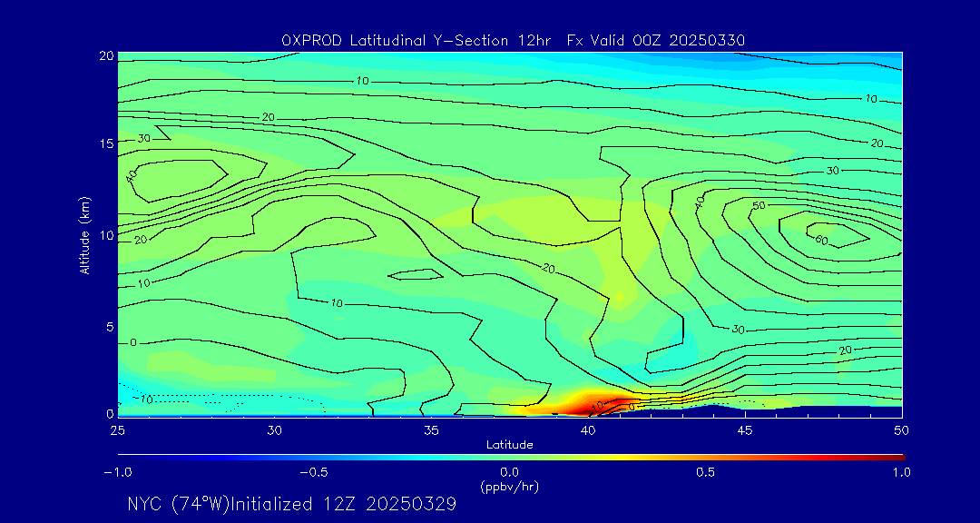Select the 'Latitude' x-axis label

click(509, 445)
